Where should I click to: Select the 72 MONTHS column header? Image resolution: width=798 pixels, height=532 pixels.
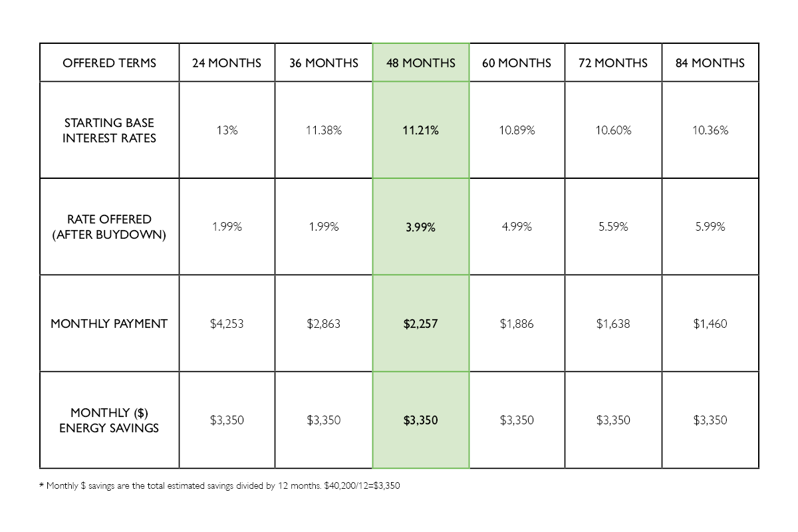pyautogui.click(x=613, y=63)
